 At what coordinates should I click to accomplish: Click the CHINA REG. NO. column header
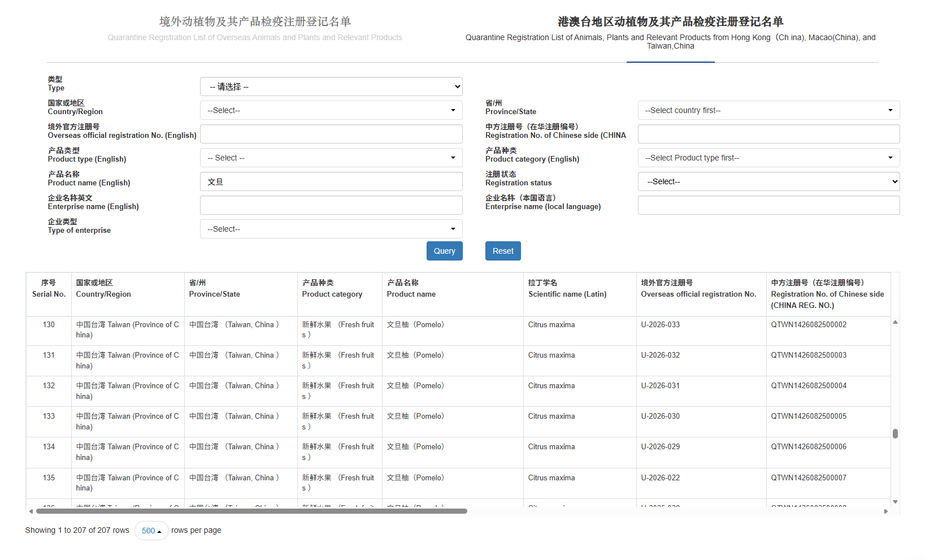[x=828, y=294]
